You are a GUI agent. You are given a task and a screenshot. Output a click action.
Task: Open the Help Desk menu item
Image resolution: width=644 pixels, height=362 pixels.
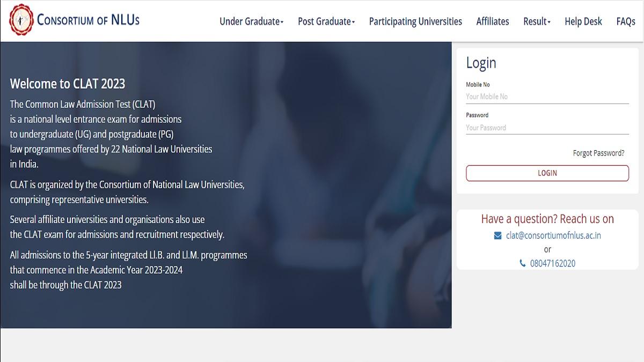(x=583, y=21)
